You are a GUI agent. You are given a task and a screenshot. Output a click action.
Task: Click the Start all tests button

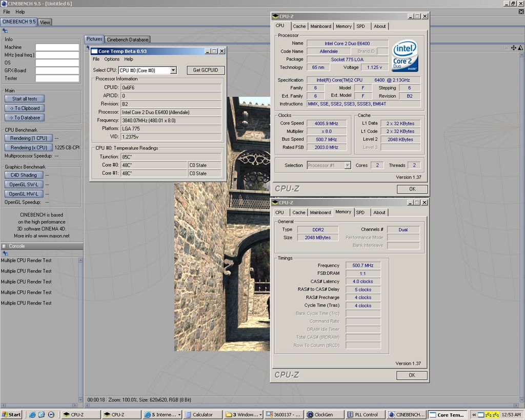[25, 98]
